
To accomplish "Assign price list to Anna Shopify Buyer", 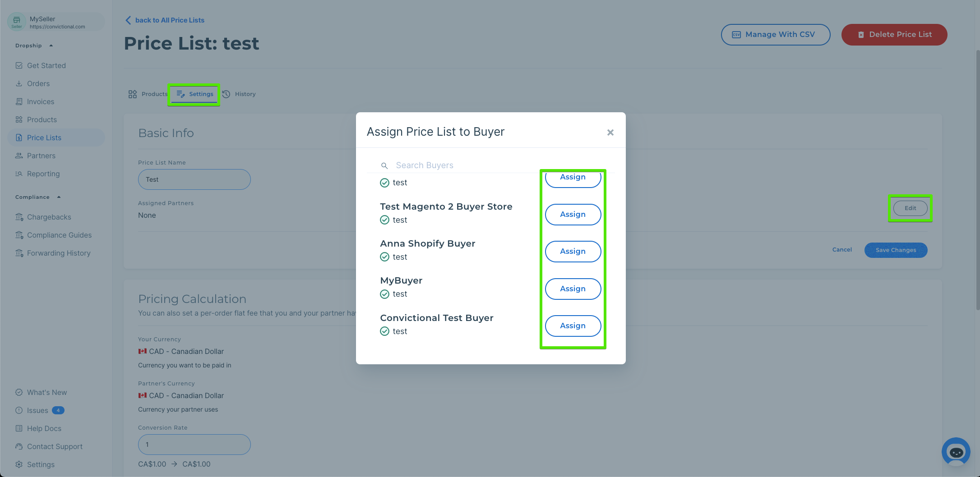I will coord(573,252).
